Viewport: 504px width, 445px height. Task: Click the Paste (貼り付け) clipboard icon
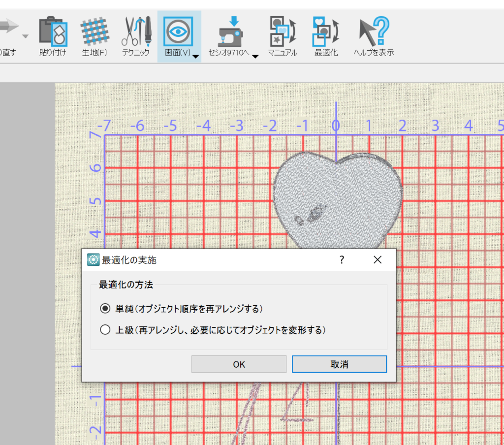click(53, 32)
